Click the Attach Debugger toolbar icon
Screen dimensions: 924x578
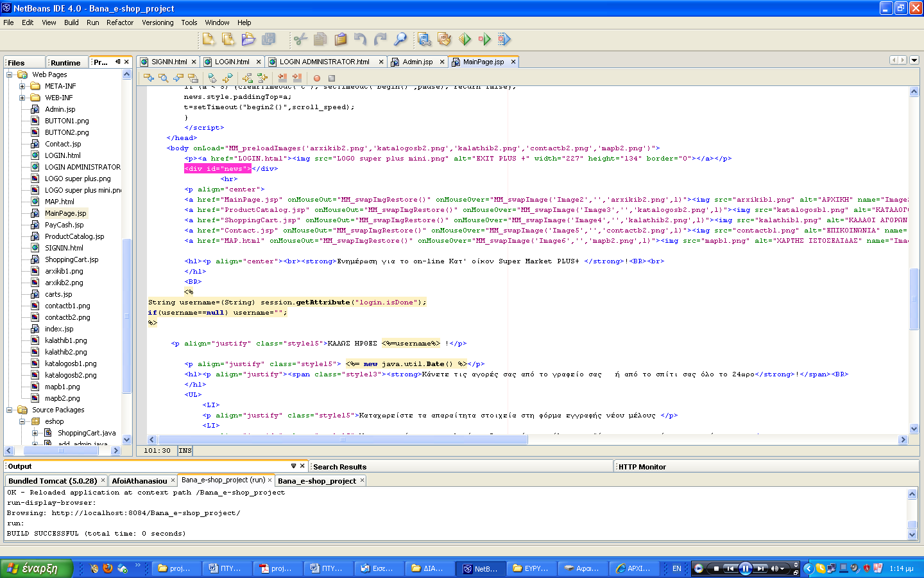(504, 39)
